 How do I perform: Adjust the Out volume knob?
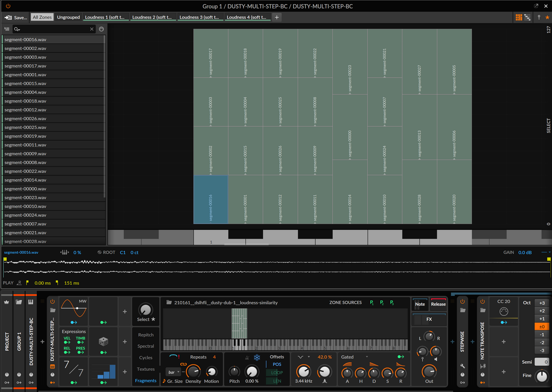429,371
